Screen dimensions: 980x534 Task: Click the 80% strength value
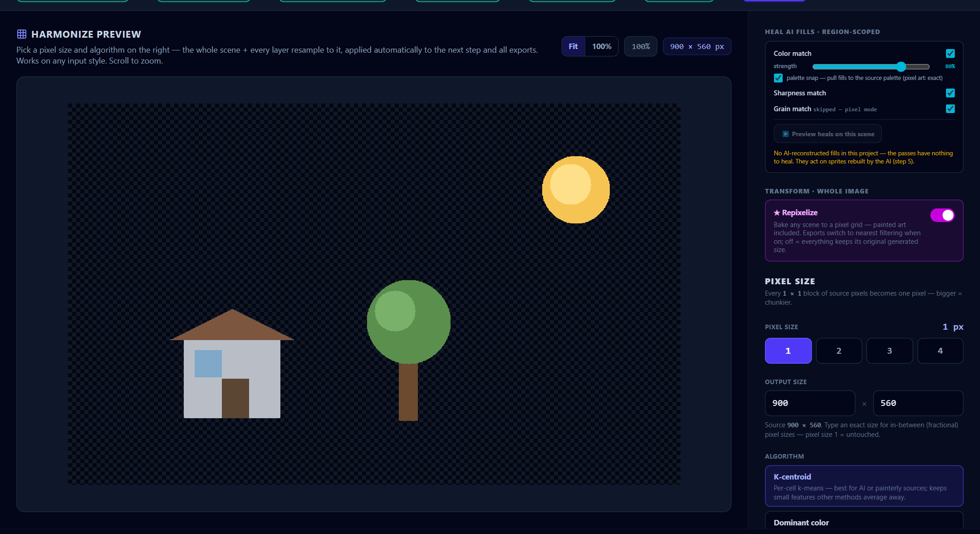coord(950,66)
